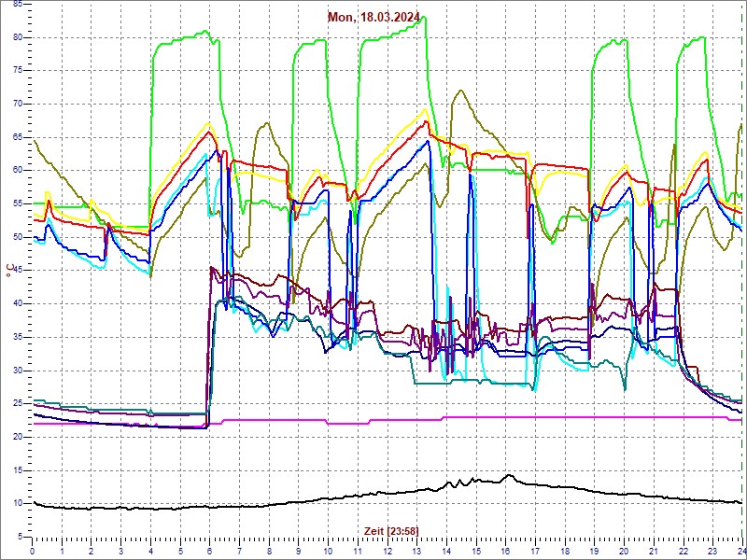
Task: Click the hour 6 label on the time axis
Action: pos(209,552)
